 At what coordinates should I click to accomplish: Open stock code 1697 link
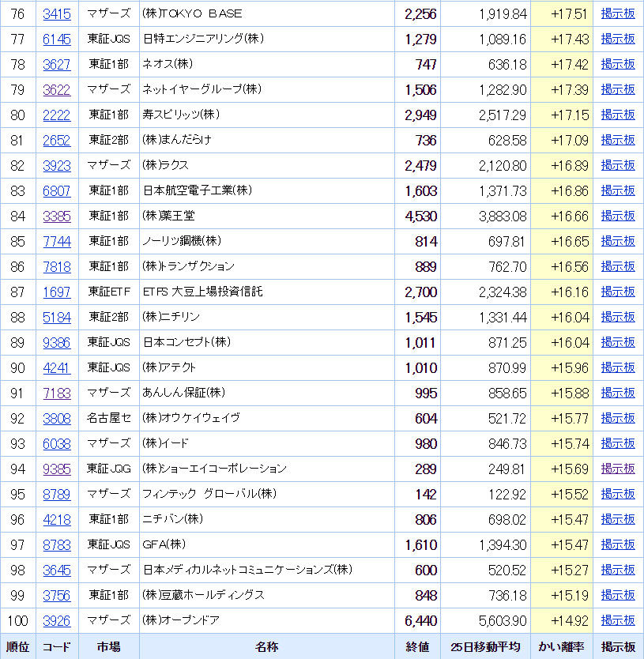[x=57, y=292]
